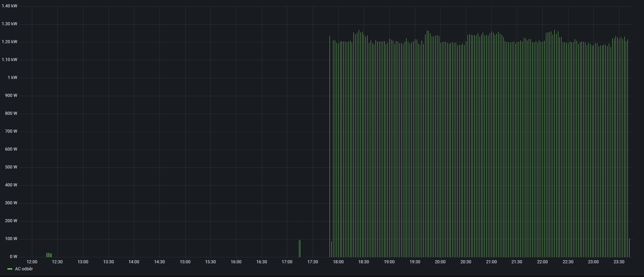This screenshot has width=644, height=277.
Task: Click the 0 W y-axis label
Action: [14, 257]
